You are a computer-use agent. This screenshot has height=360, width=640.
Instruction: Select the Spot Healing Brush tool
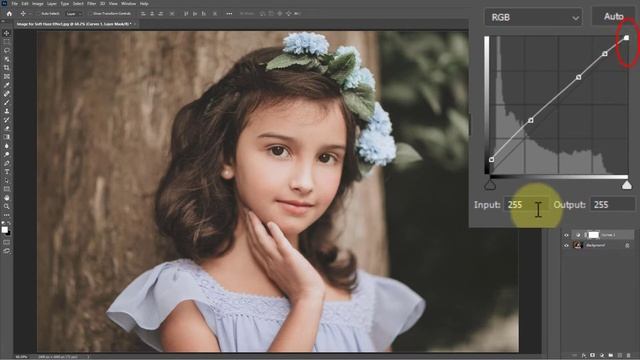tap(7, 93)
